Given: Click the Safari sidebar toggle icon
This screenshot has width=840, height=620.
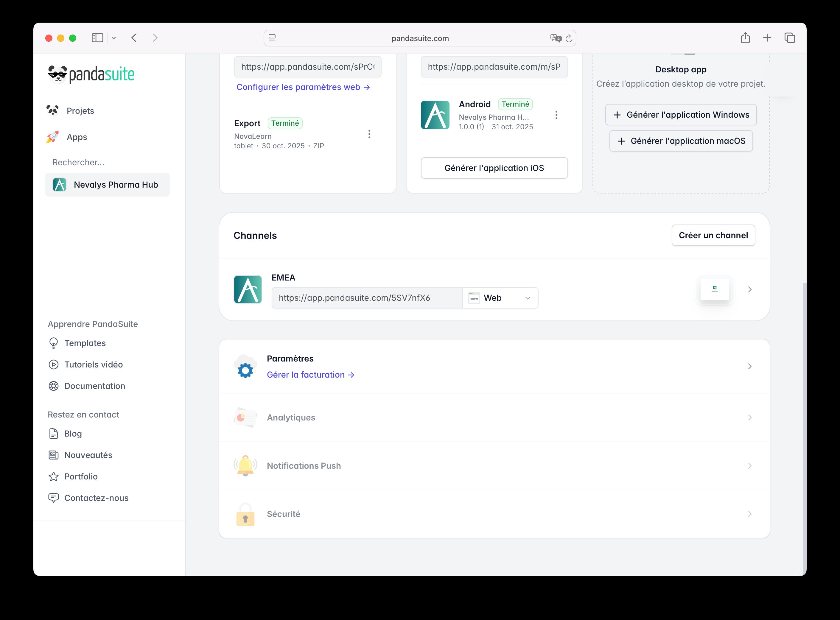Looking at the screenshot, I should (x=97, y=38).
